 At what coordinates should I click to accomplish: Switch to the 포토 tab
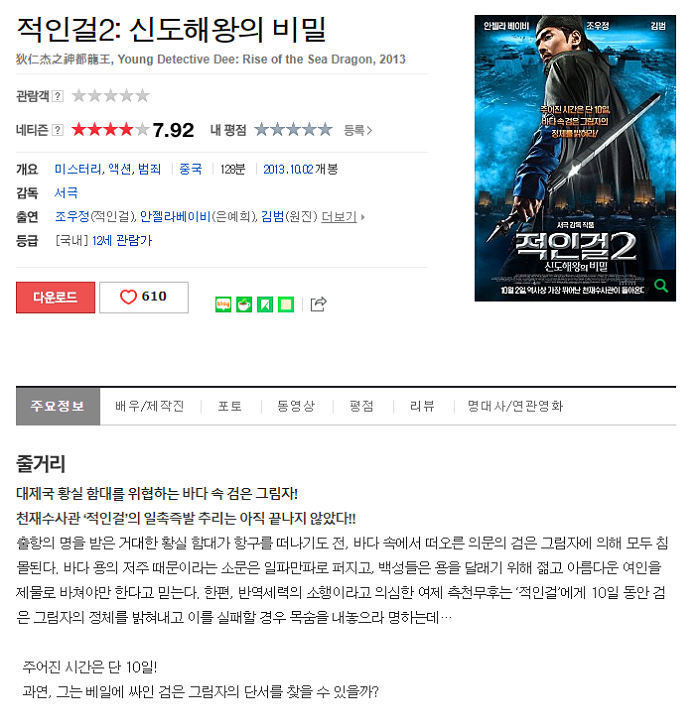(230, 406)
